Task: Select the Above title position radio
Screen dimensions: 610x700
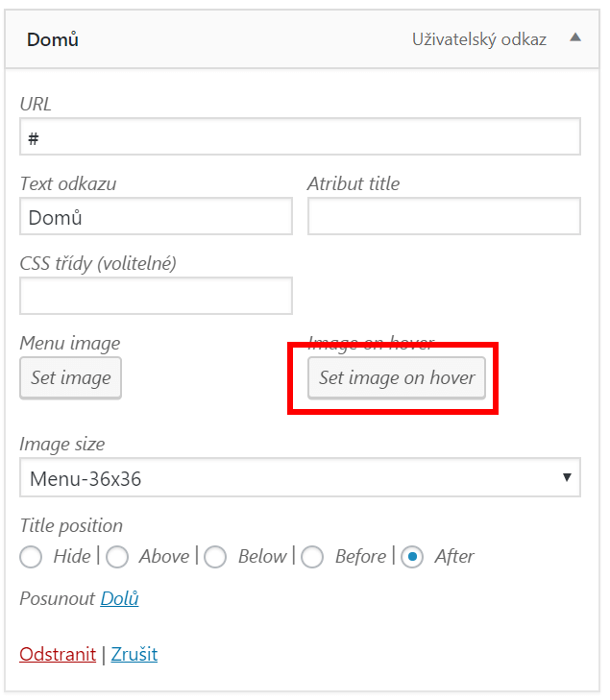Action: click(117, 557)
